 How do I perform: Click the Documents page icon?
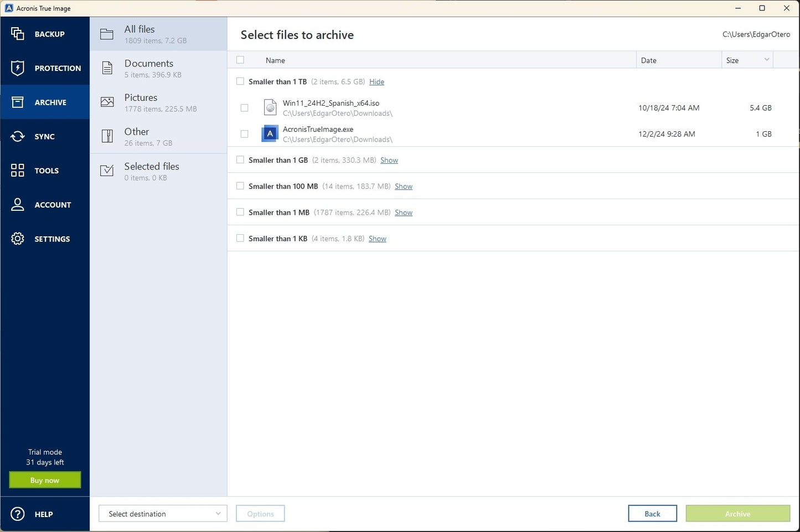point(107,68)
